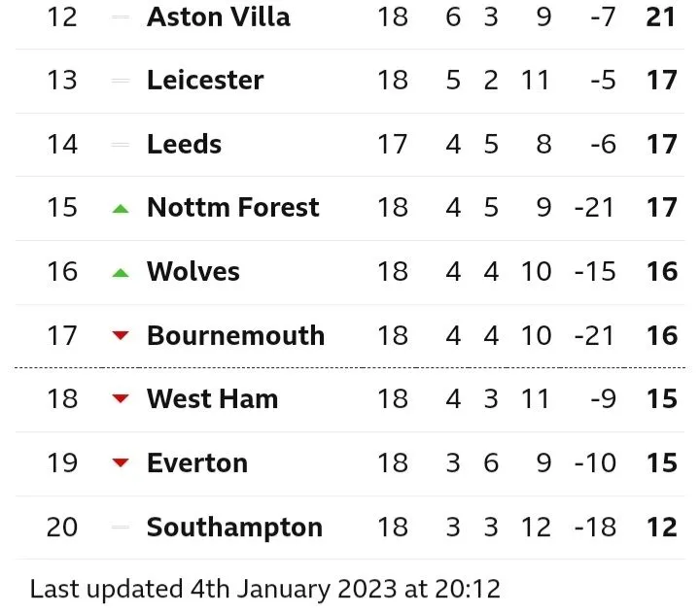
Task: Click the no-change dash beside Aston Villa
Action: [x=121, y=17]
